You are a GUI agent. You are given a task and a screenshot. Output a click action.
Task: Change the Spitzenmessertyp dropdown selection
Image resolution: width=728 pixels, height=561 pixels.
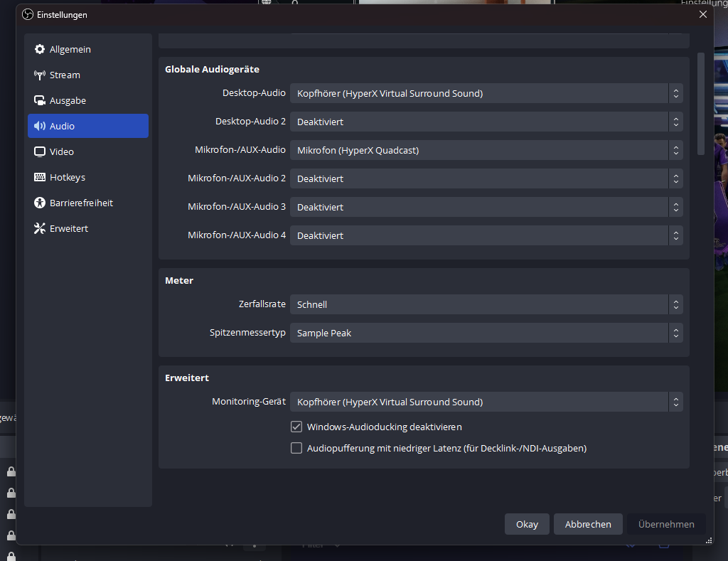click(486, 333)
